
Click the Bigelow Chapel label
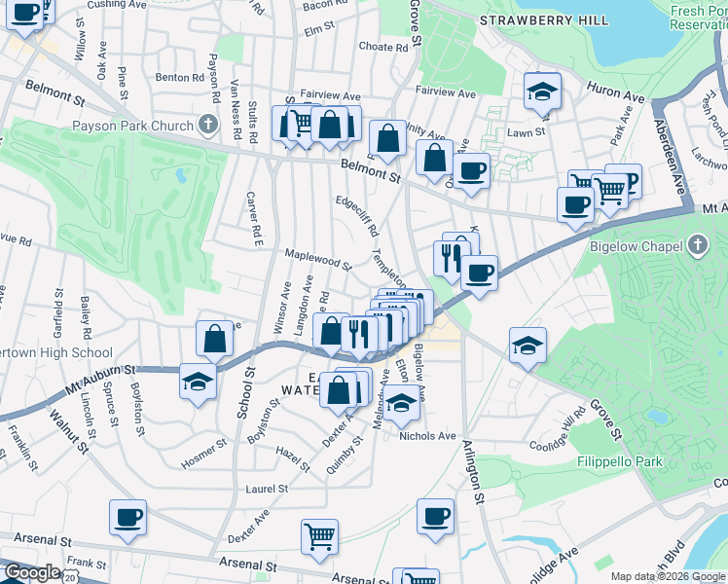click(637, 246)
